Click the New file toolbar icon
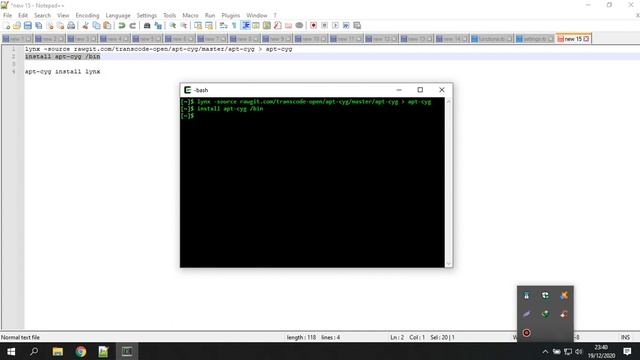The height and width of the screenshot is (360, 640). click(x=7, y=26)
